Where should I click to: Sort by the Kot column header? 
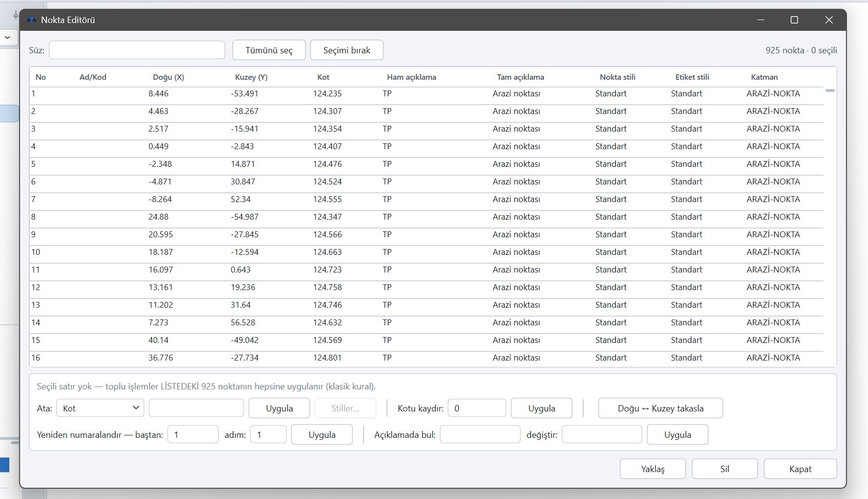323,77
